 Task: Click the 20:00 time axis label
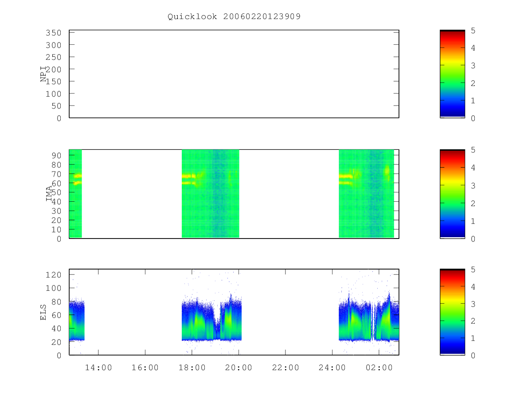[239, 368]
